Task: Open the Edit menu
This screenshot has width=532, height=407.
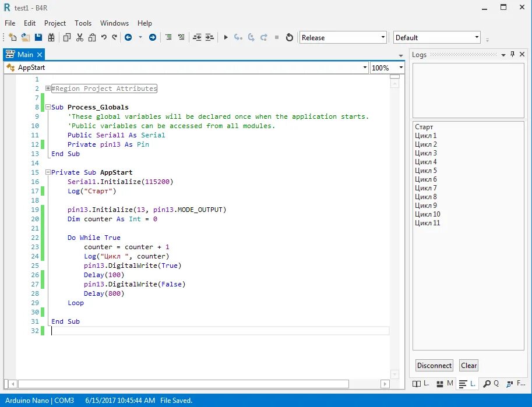Action: pos(30,23)
